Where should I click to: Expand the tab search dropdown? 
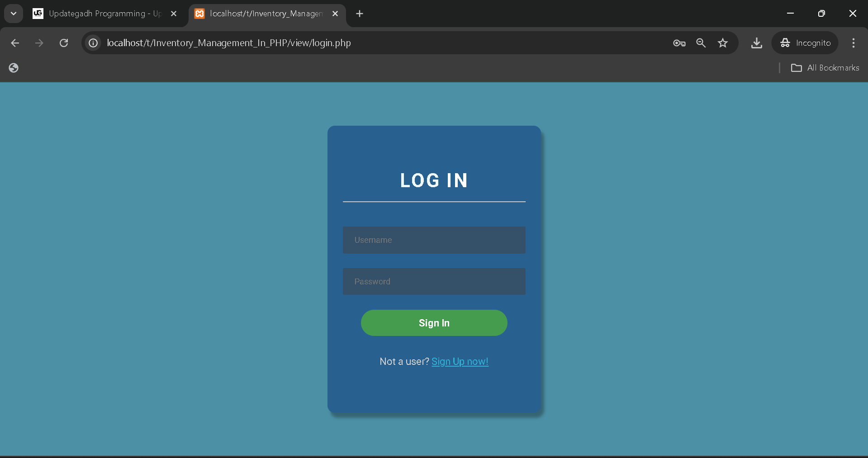[x=14, y=14]
